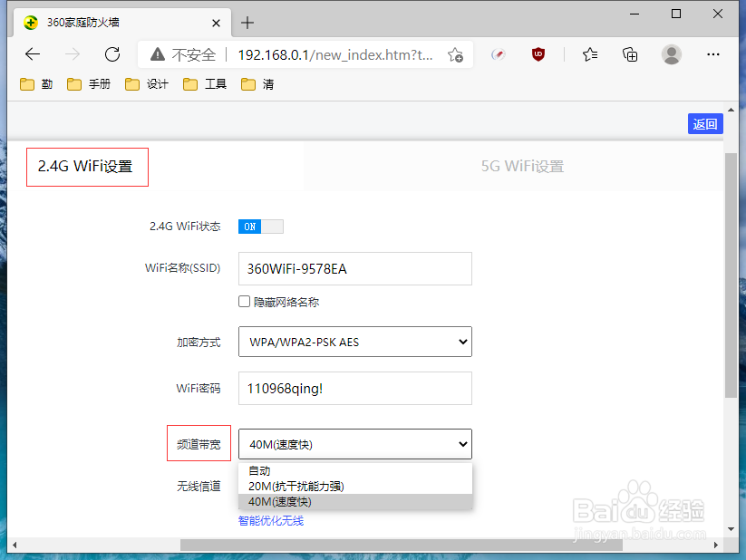Screen dimensions: 746x560
Task: Open the 工具 bookmark folder
Action: 205,84
